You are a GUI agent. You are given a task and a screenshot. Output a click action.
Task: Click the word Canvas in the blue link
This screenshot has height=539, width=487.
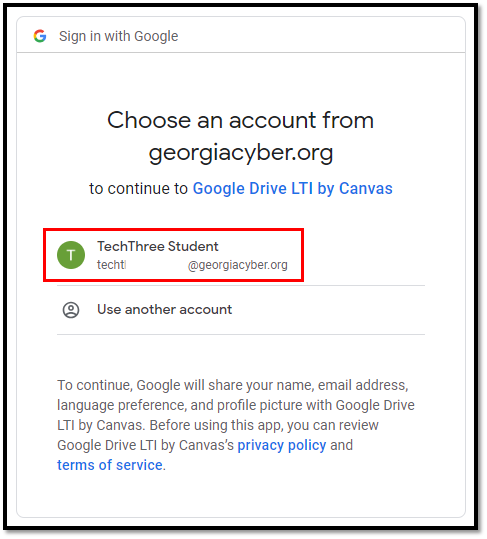coord(366,188)
